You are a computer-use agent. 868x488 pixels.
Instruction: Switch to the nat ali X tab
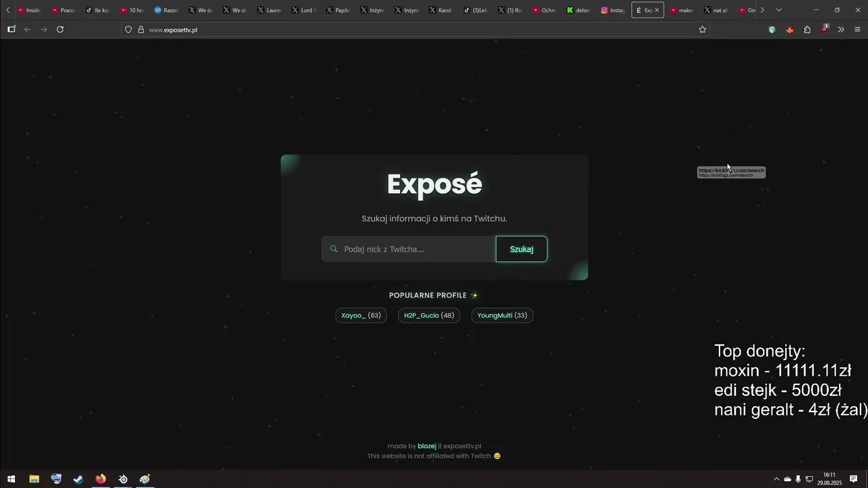coord(717,10)
